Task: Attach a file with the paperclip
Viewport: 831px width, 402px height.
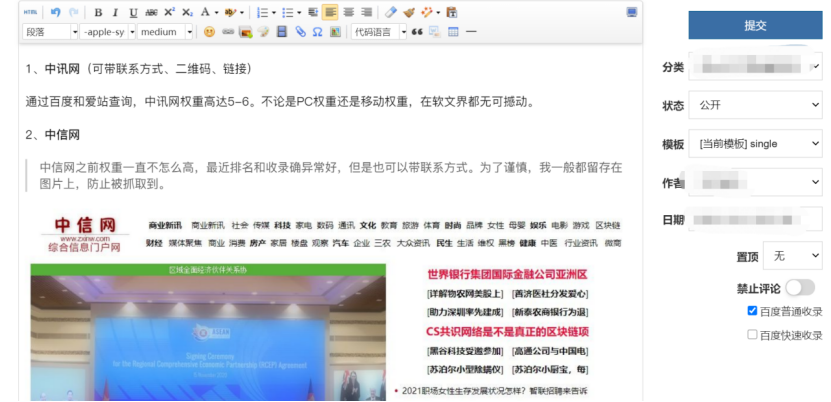Action: pyautogui.click(x=300, y=32)
